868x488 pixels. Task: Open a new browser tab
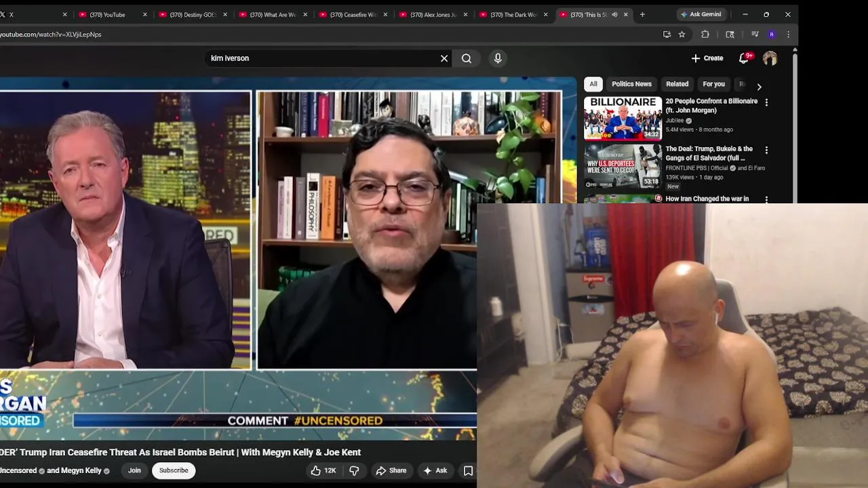pyautogui.click(x=642, y=14)
